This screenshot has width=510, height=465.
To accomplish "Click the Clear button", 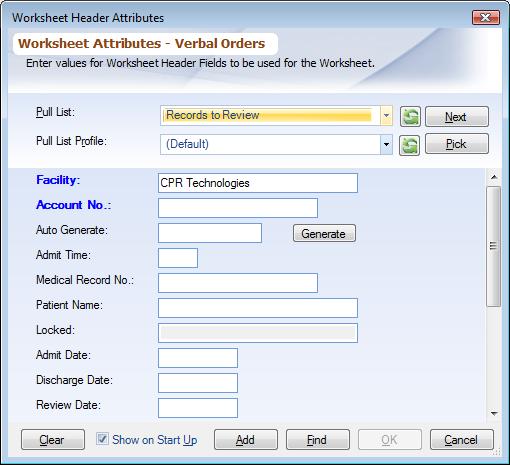I will (53, 440).
